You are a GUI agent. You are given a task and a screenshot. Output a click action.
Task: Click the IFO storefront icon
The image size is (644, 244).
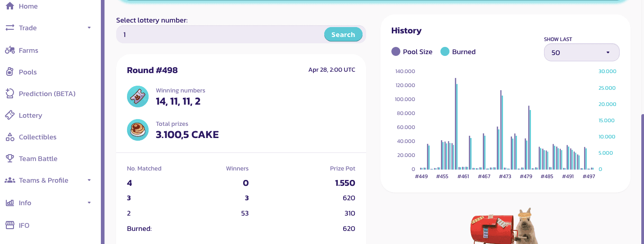(x=10, y=225)
